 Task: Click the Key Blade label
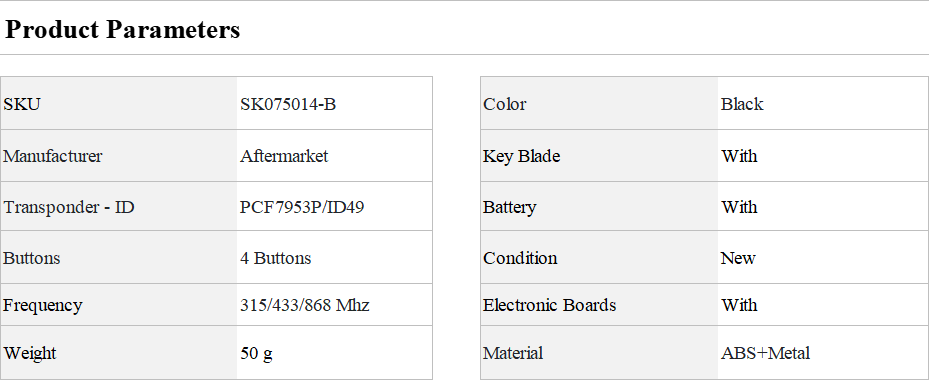tap(521, 156)
